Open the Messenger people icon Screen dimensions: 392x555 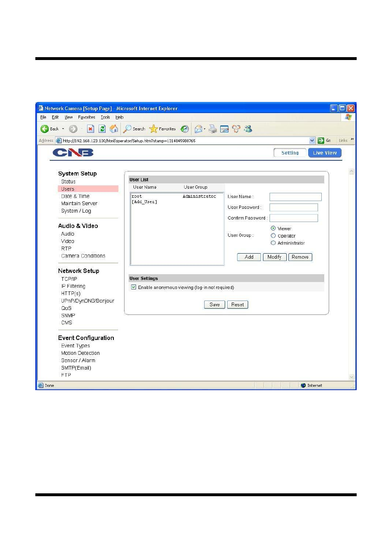tap(248, 129)
